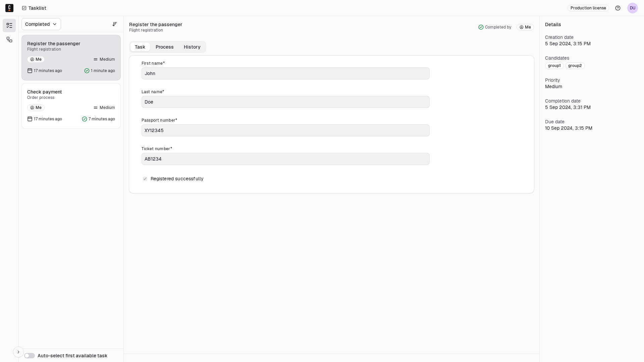Viewport: 644px width, 362px height.
Task: Click the Completed by green check icon
Action: [x=481, y=27]
